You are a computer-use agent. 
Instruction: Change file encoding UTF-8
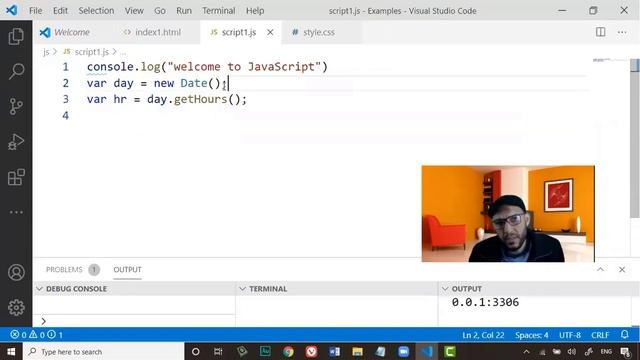[570, 335]
